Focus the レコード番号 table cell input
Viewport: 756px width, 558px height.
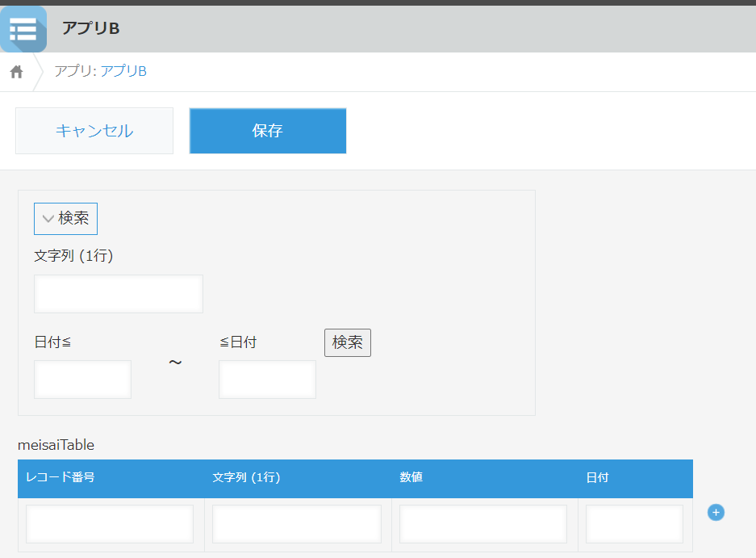[110, 524]
